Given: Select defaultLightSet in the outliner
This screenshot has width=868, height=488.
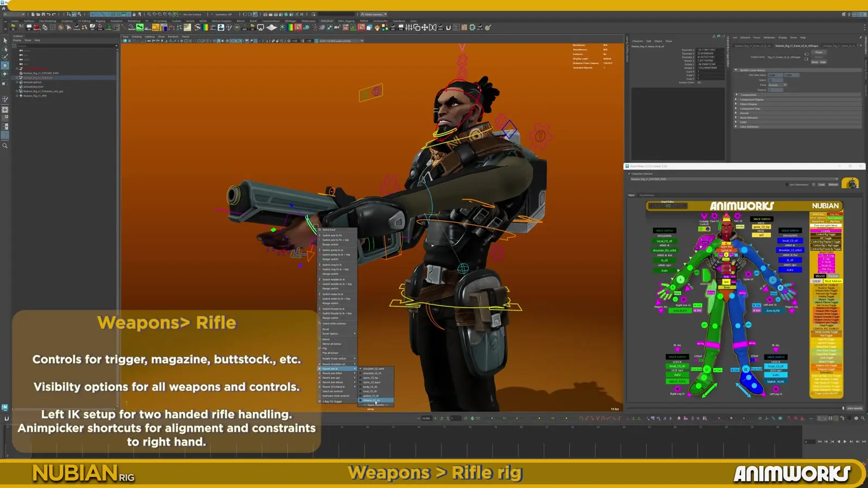Looking at the screenshot, I should click(33, 82).
